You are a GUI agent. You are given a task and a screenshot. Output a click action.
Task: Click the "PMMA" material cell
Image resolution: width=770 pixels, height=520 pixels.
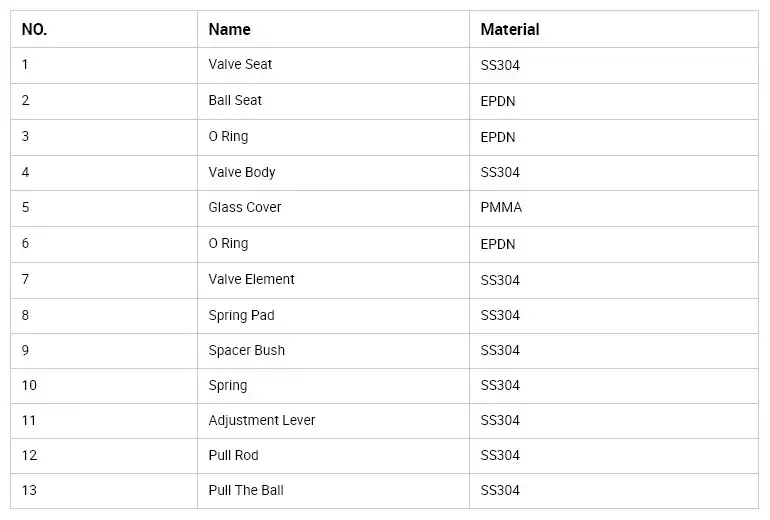[x=501, y=208]
